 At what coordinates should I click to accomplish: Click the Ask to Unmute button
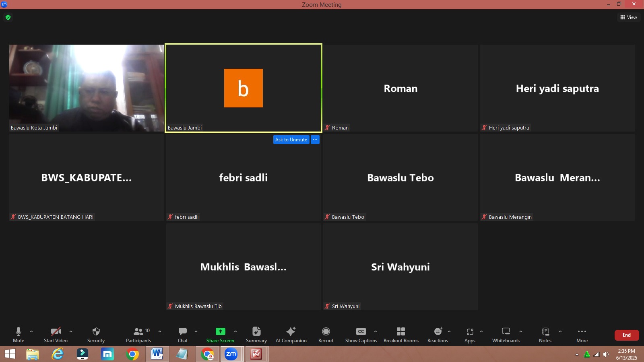tap(291, 140)
